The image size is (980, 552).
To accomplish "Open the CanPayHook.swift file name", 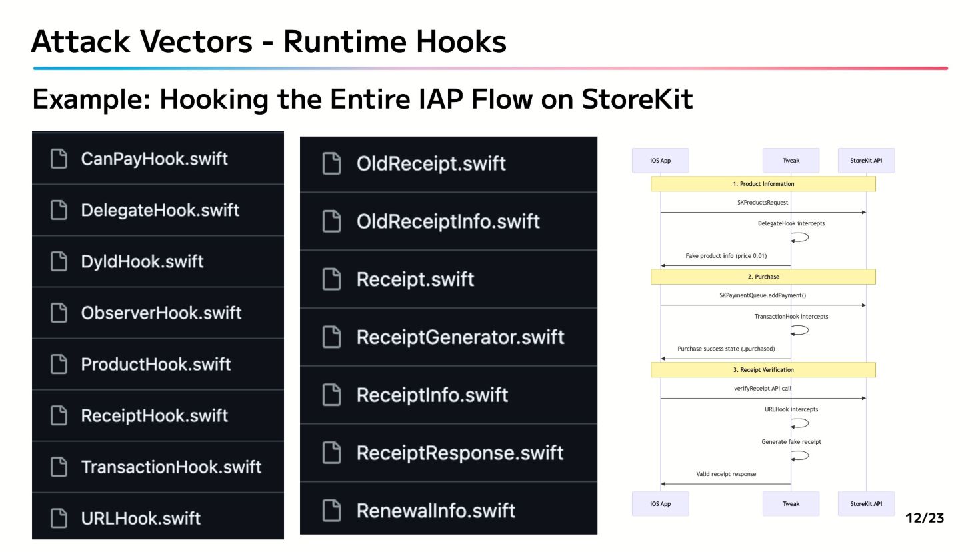I will coord(155,159).
